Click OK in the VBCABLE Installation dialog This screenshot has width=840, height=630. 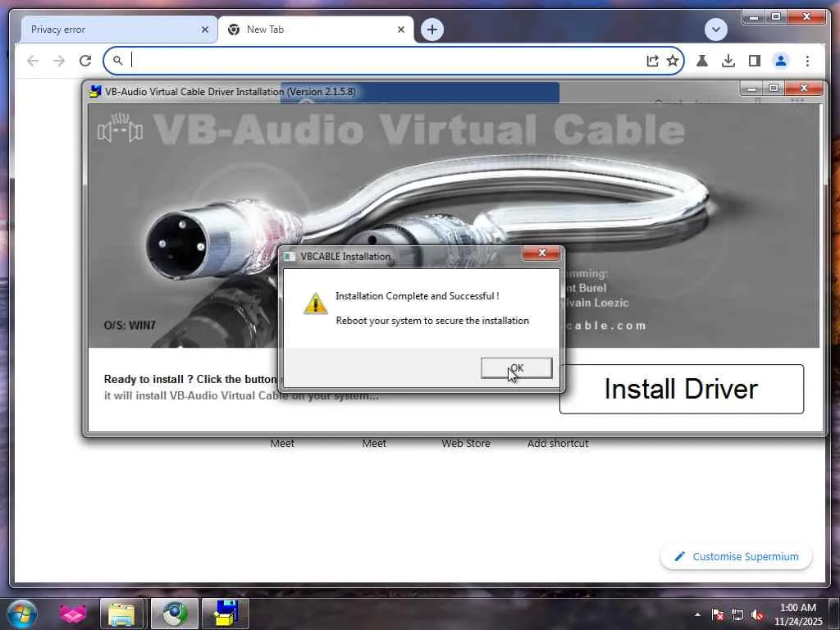(x=516, y=368)
